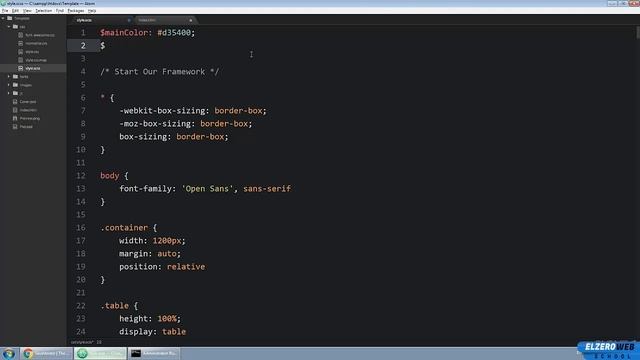Image resolution: width=640 pixels, height=360 pixels.
Task: Switch to Chrome in the taskbar
Action: [46, 353]
